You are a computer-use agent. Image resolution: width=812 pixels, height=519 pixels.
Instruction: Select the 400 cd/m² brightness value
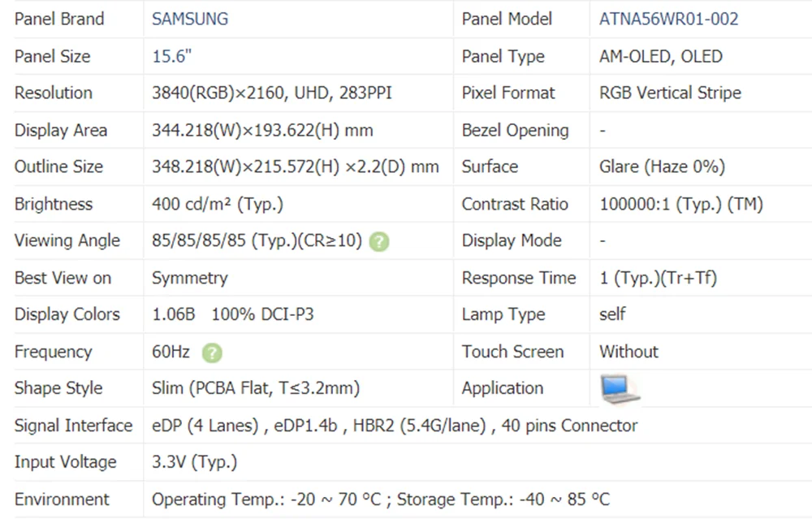coord(217,204)
